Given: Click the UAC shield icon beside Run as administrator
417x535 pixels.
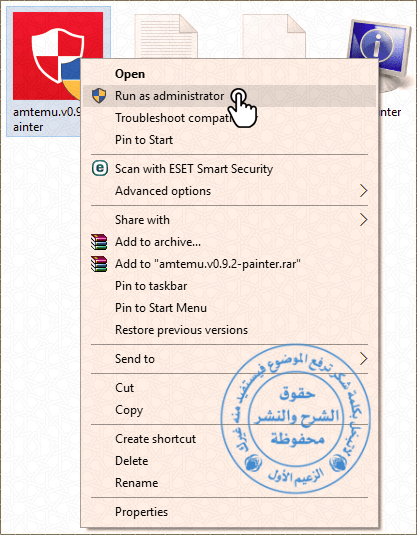Looking at the screenshot, I should (99, 96).
